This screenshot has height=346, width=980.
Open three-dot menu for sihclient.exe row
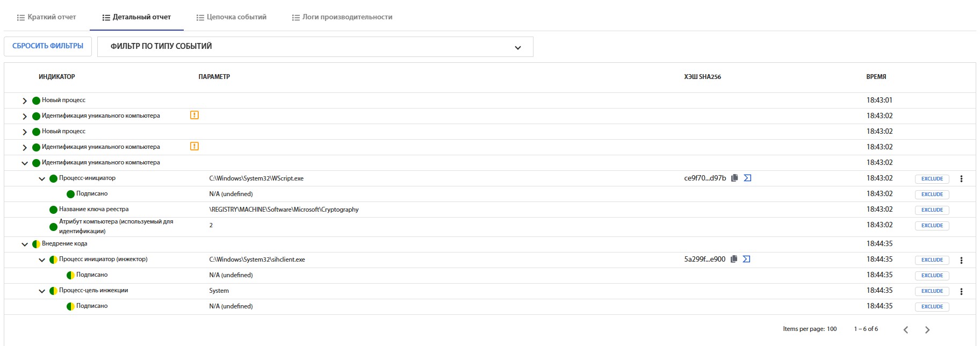[x=961, y=260]
